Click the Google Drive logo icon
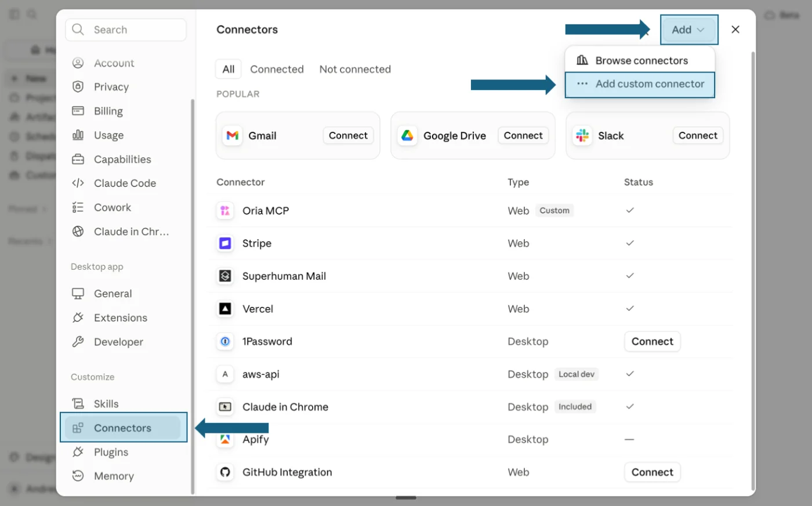The width and height of the screenshot is (812, 506). [408, 135]
